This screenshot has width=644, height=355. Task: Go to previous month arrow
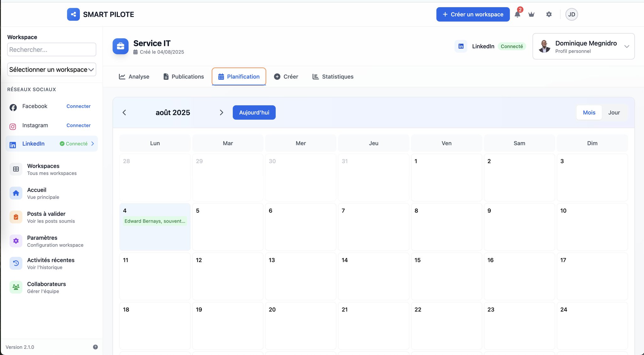[x=124, y=112]
